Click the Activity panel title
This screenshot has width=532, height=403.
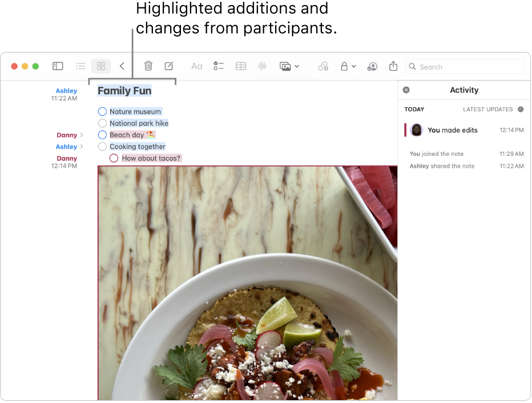point(464,90)
